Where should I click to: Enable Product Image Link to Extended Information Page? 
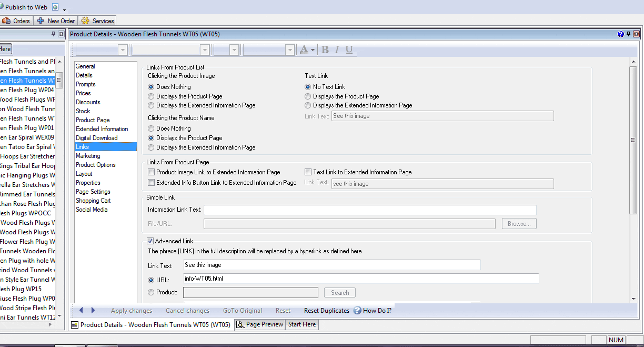152,172
